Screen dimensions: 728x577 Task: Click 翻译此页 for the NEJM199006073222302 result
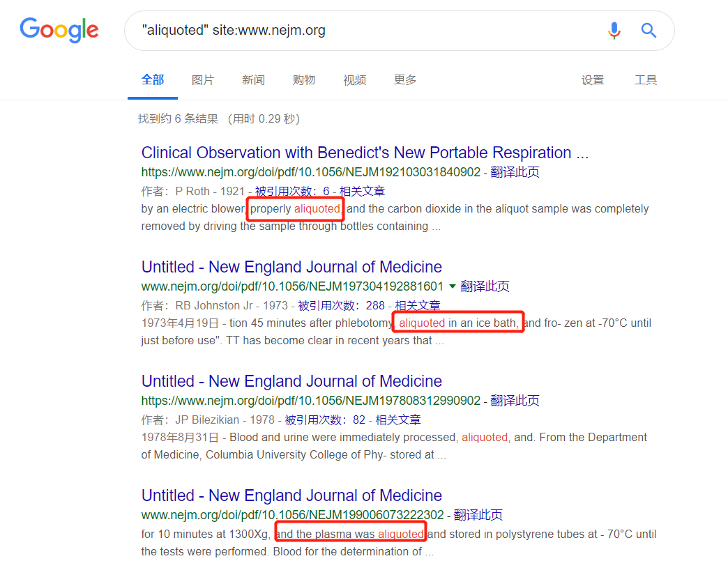coord(478,515)
